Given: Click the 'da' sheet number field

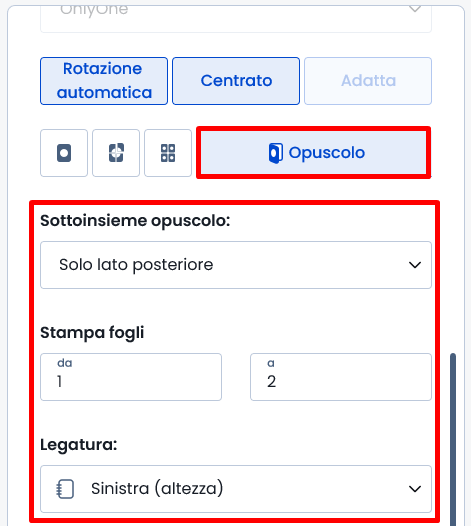Looking at the screenshot, I should coord(131,377).
